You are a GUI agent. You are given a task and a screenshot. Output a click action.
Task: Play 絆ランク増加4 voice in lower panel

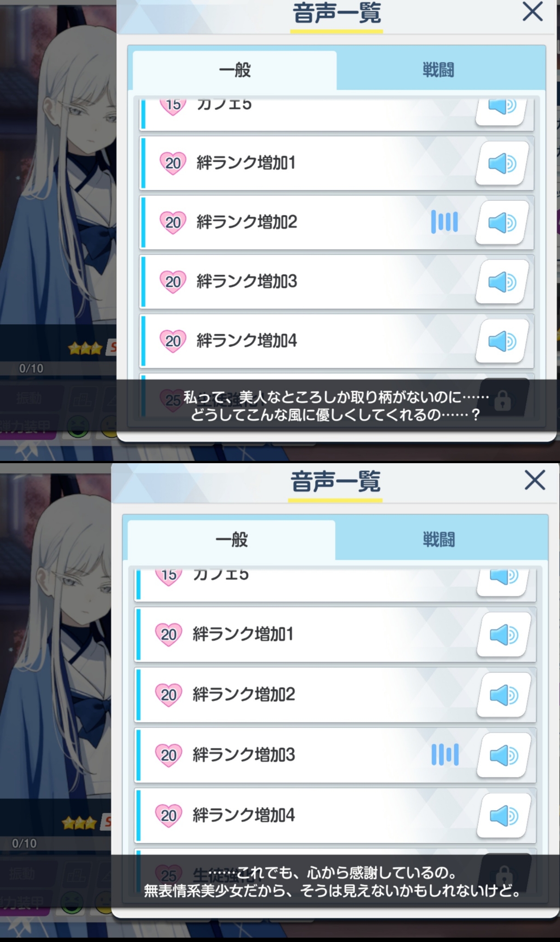504,816
